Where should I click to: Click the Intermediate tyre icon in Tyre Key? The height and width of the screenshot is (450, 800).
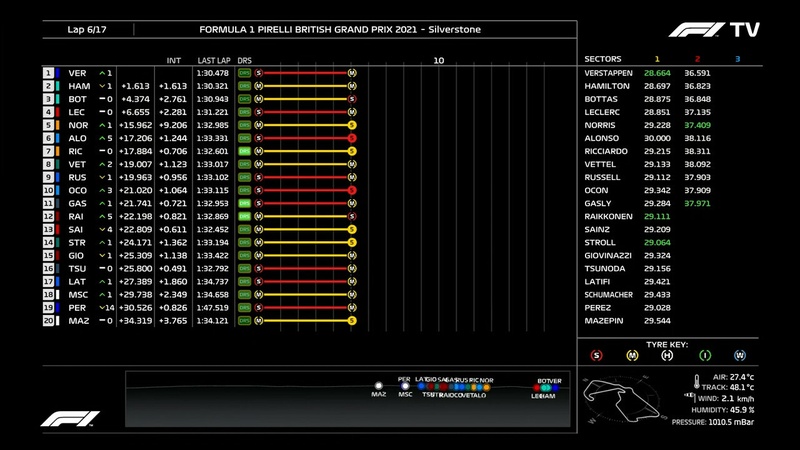tap(705, 356)
